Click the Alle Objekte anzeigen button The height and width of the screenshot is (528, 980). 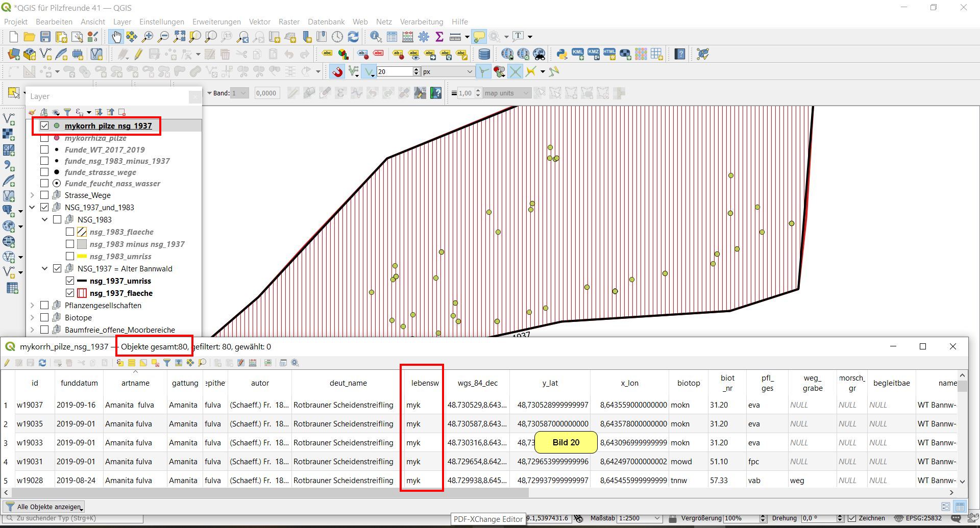point(44,507)
